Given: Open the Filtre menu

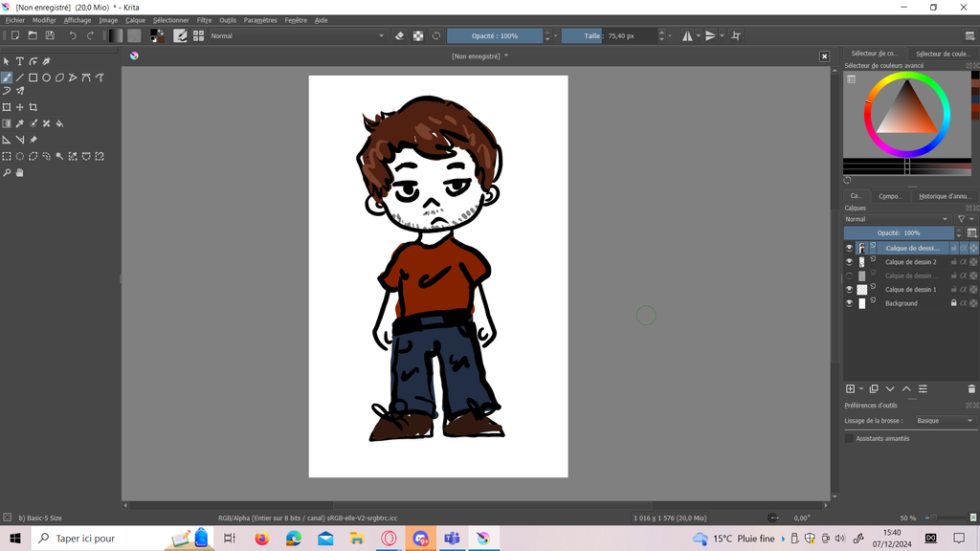Looking at the screenshot, I should point(204,20).
